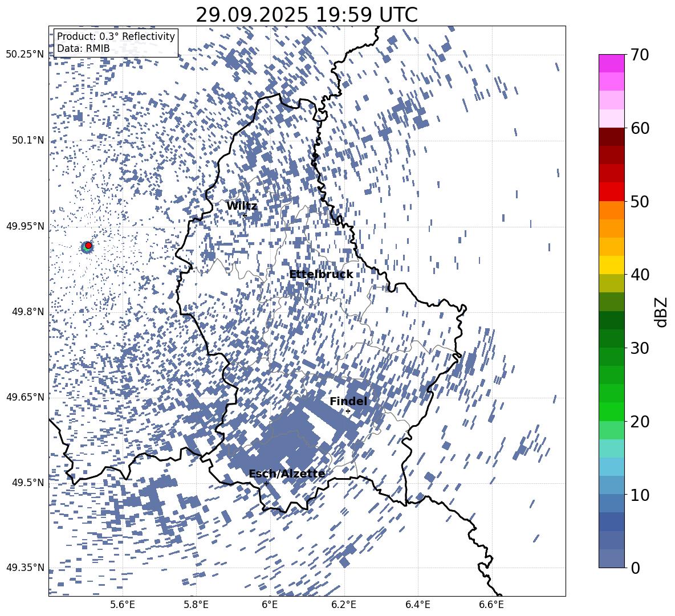Click the colorbar tick value 20
Image resolution: width=675 pixels, height=616 pixels.
[x=640, y=421]
